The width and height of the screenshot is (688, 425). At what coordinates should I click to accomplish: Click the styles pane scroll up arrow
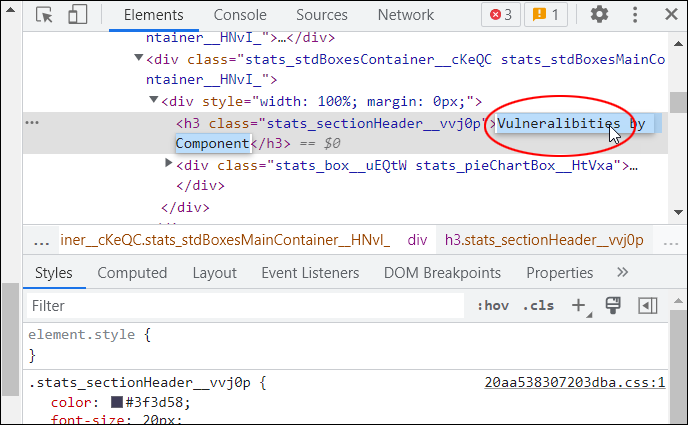point(678,301)
